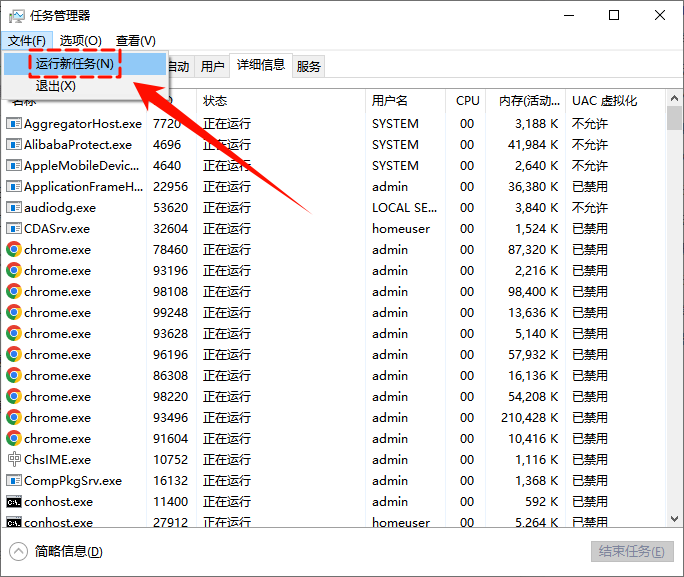The height and width of the screenshot is (577, 684).
Task: Click the vertical scrollbar thumb
Action: pyautogui.click(x=674, y=118)
